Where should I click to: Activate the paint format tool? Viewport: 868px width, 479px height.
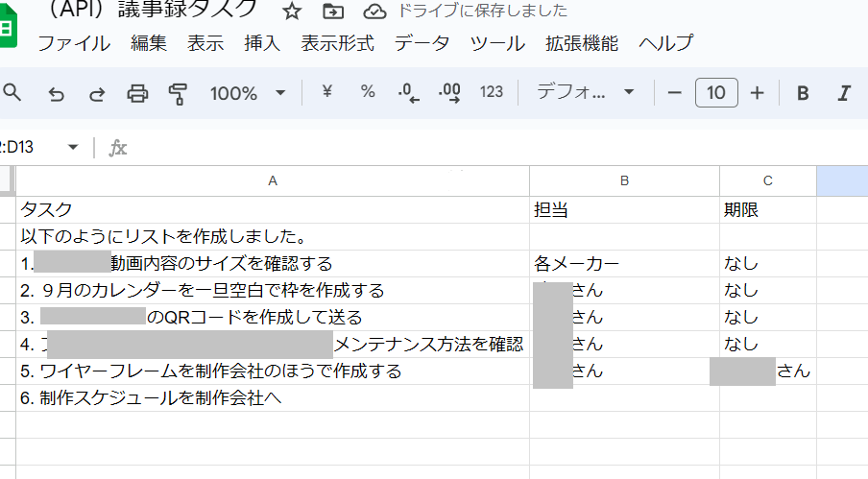(x=178, y=93)
